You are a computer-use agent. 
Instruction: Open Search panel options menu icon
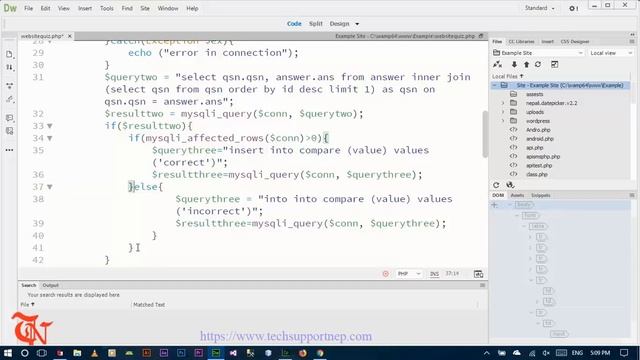(482, 285)
